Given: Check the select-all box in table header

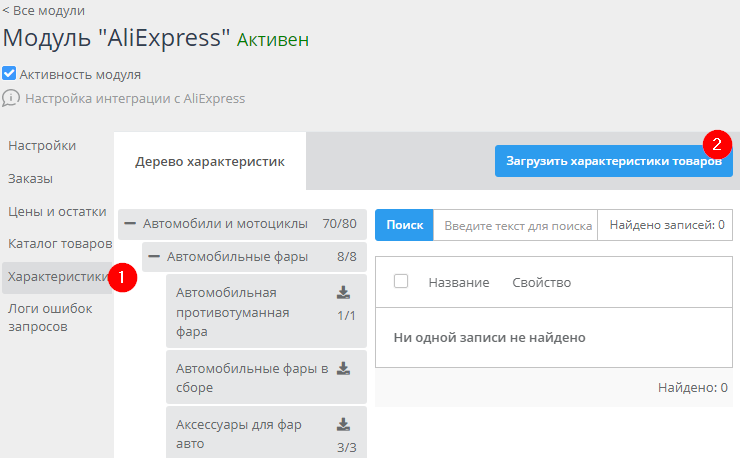Looking at the screenshot, I should coord(401,282).
